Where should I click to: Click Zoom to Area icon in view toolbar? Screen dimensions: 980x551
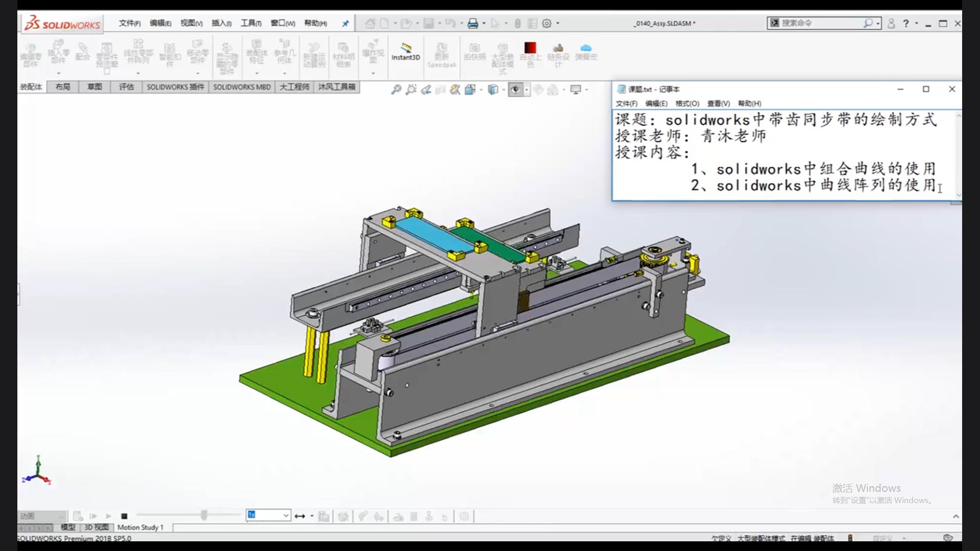tap(411, 90)
